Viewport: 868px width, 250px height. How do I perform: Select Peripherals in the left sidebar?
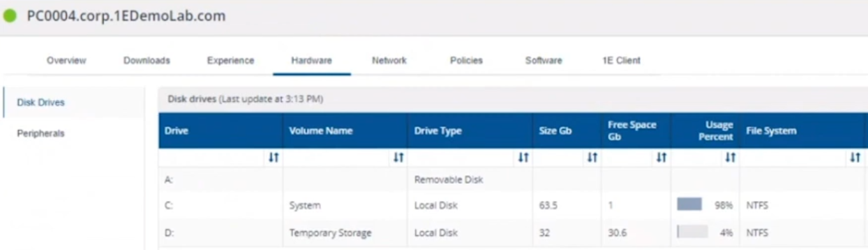41,134
